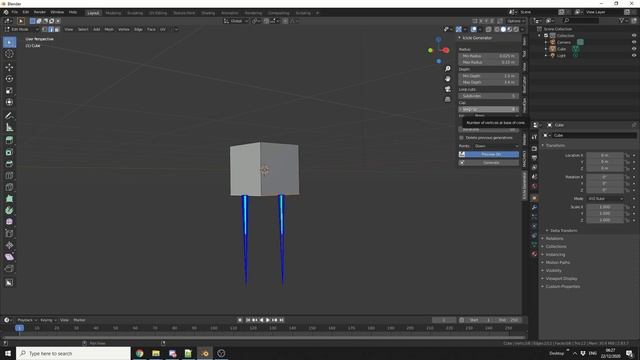Viewport: 640px width, 360px height.
Task: Hide Light via its eye icon
Action: pos(634,56)
